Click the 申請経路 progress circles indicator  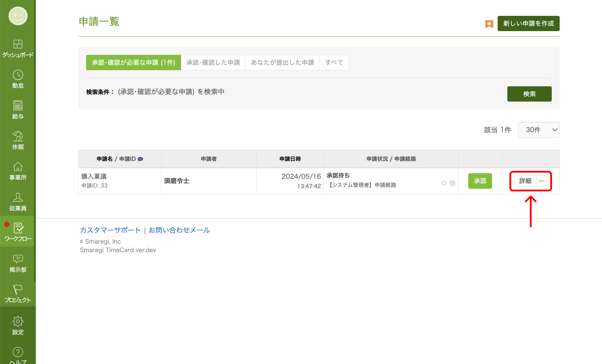pos(449,183)
